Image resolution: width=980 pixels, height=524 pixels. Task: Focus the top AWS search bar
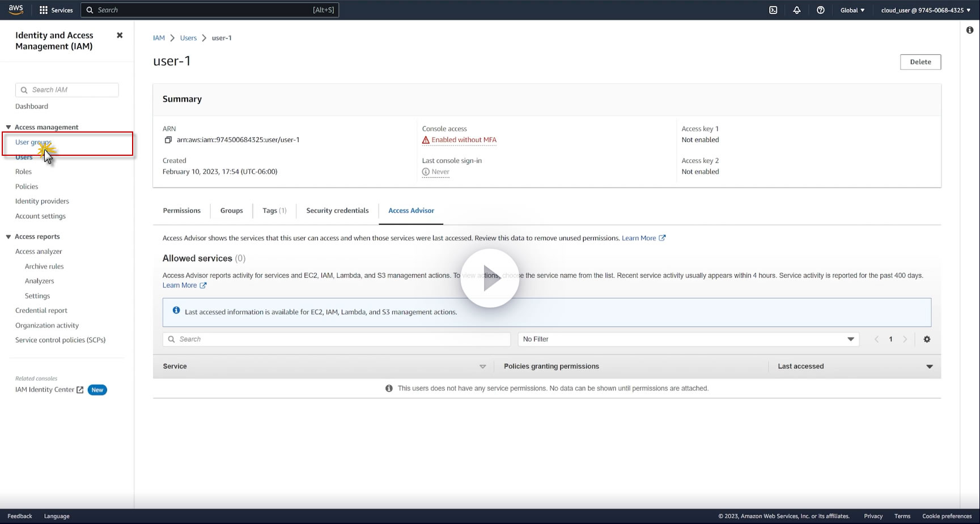pyautogui.click(x=210, y=10)
